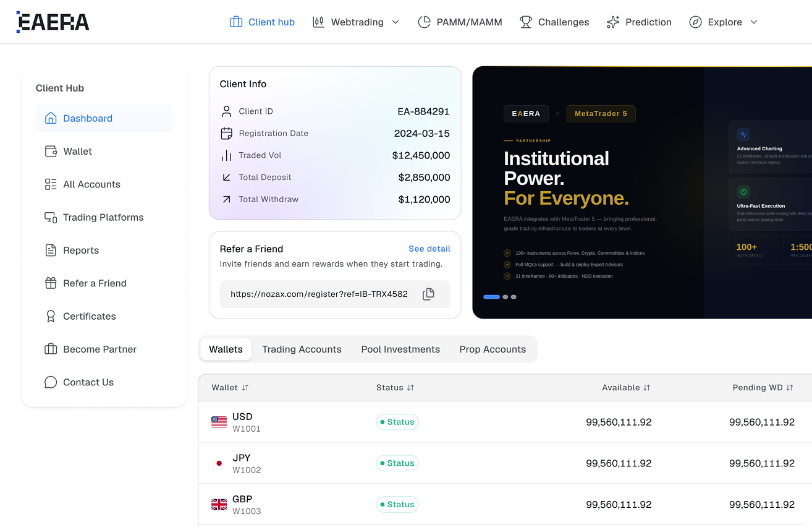This screenshot has height=527, width=812.
Task: Click the Challenges trophy icon
Action: [x=526, y=22]
